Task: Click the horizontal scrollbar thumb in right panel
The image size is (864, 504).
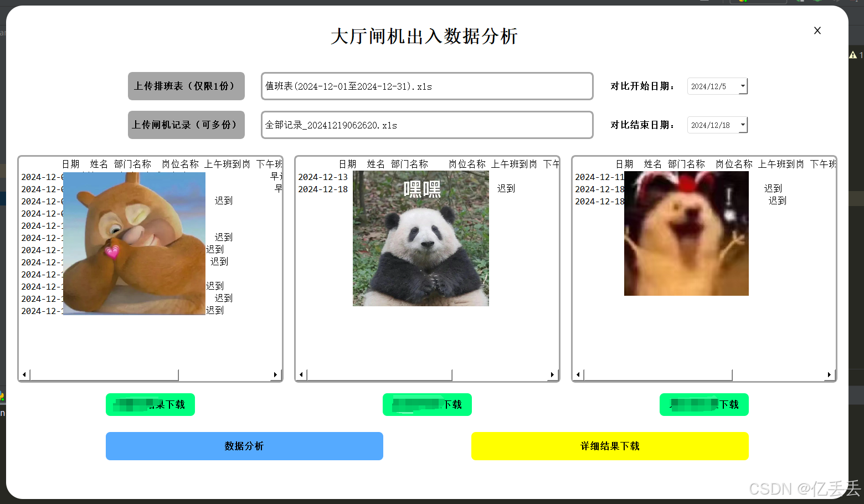Action: (658, 375)
